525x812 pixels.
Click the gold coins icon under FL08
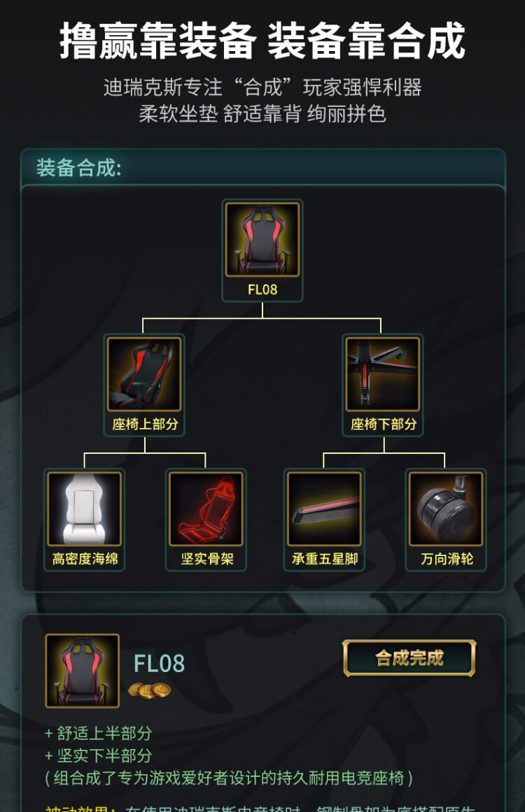point(149,690)
